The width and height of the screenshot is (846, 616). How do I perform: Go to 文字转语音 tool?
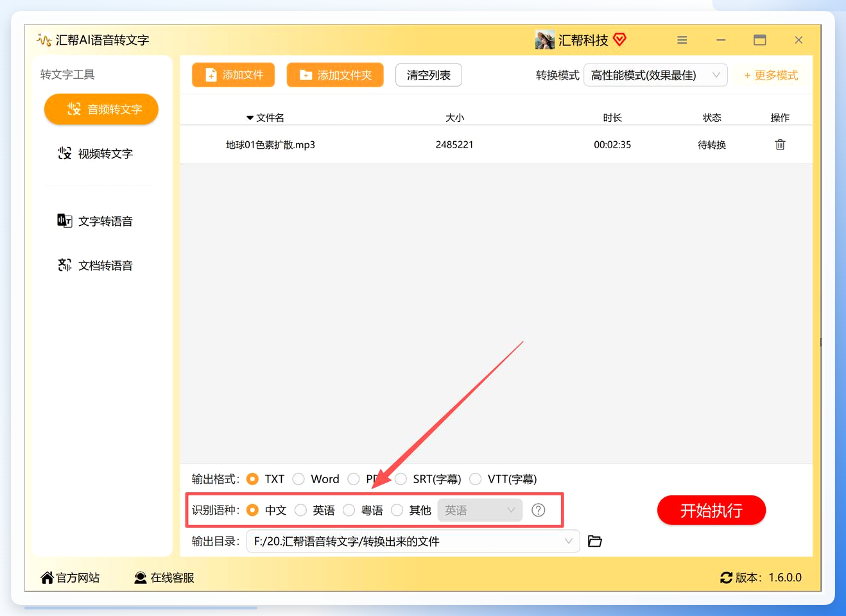pyautogui.click(x=95, y=221)
